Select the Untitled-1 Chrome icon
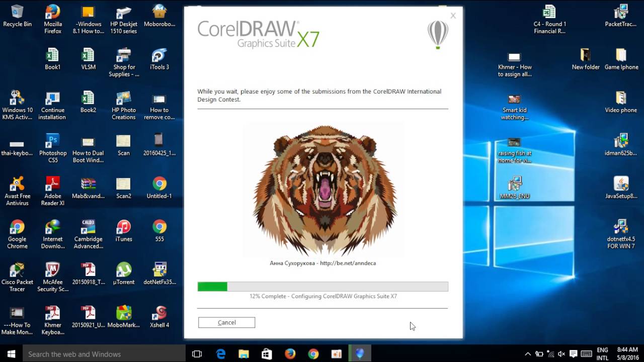Screen dimensions: 644x362 159,188
